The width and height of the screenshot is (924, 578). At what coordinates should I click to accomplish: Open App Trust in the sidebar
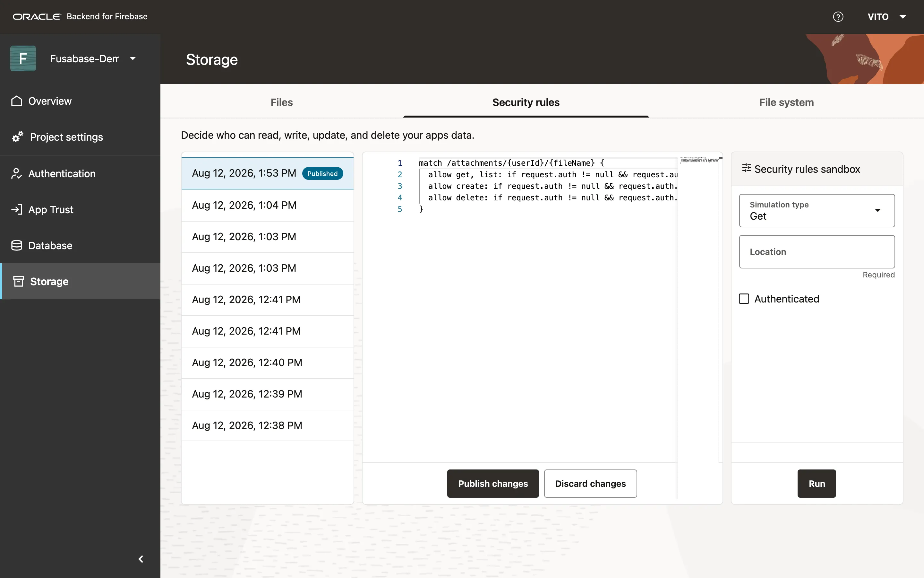[80, 209]
